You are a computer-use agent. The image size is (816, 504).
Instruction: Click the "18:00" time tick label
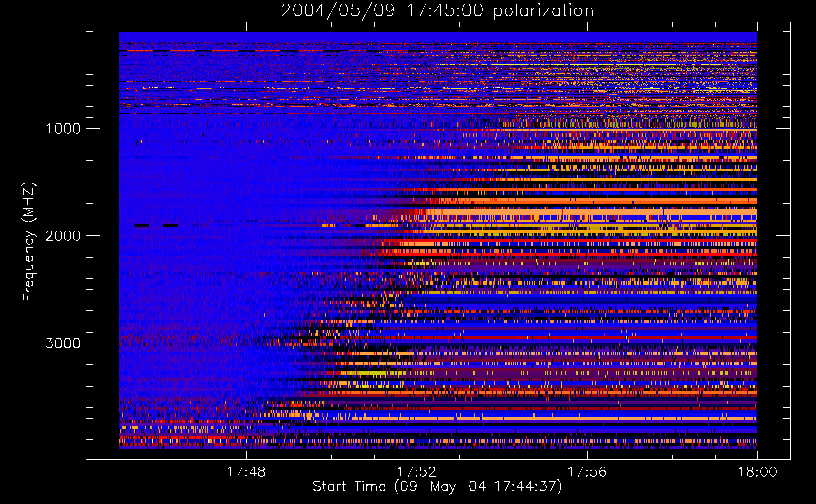coord(757,472)
